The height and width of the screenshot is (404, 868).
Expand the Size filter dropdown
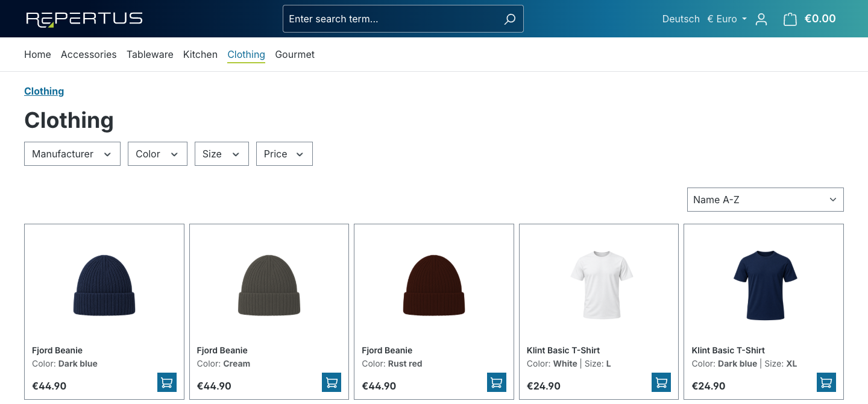222,154
